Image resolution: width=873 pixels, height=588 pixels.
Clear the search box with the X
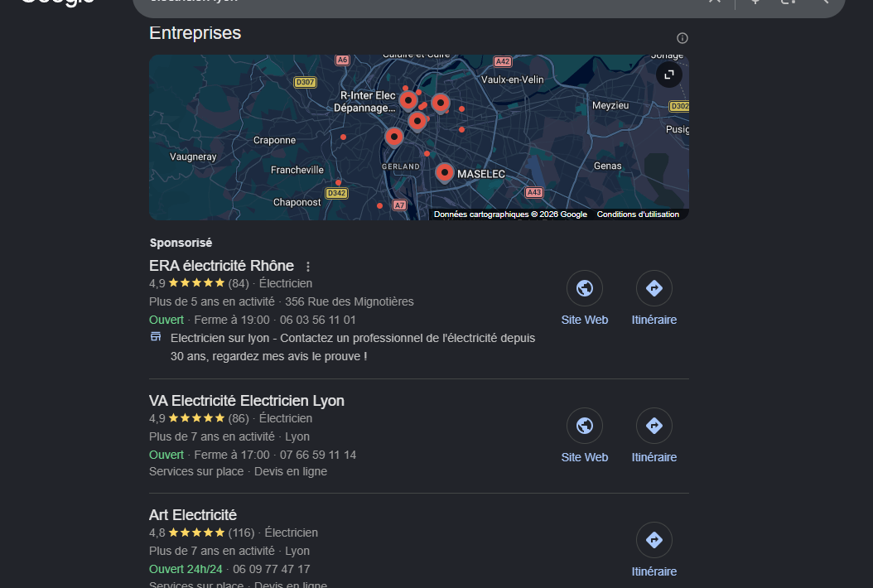714,1
